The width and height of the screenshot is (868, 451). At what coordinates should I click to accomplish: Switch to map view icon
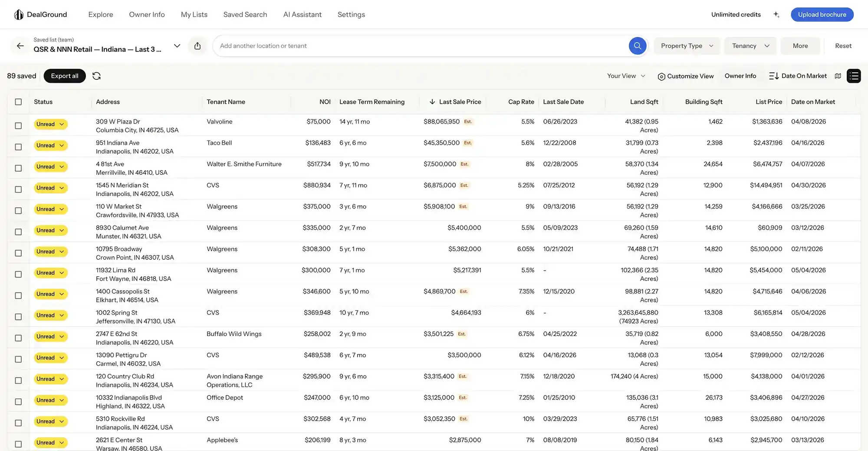pyautogui.click(x=838, y=76)
